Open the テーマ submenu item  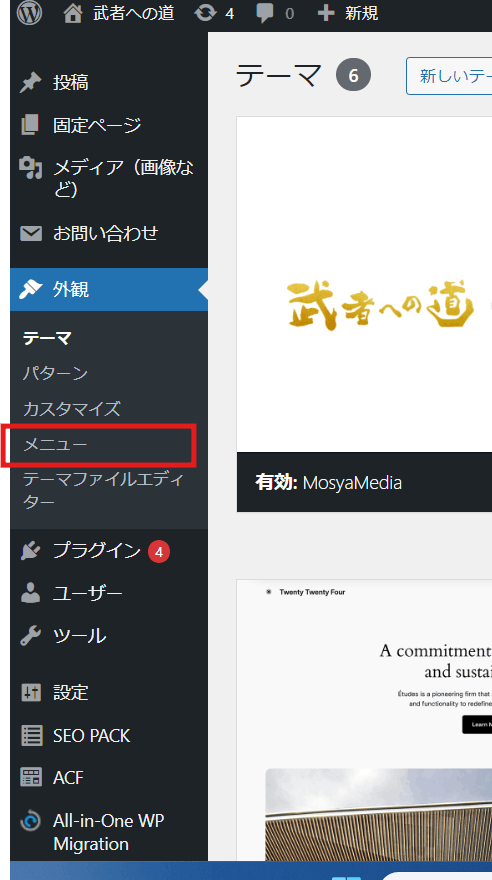47,338
